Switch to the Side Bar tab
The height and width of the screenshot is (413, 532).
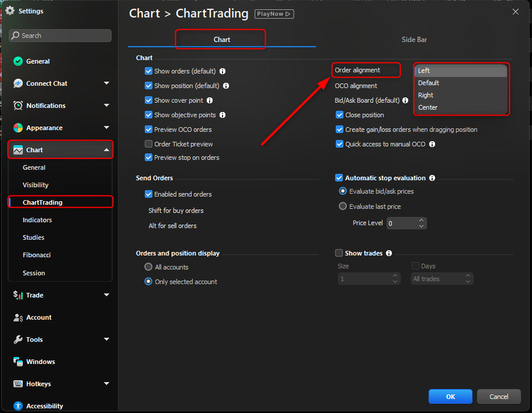(414, 40)
